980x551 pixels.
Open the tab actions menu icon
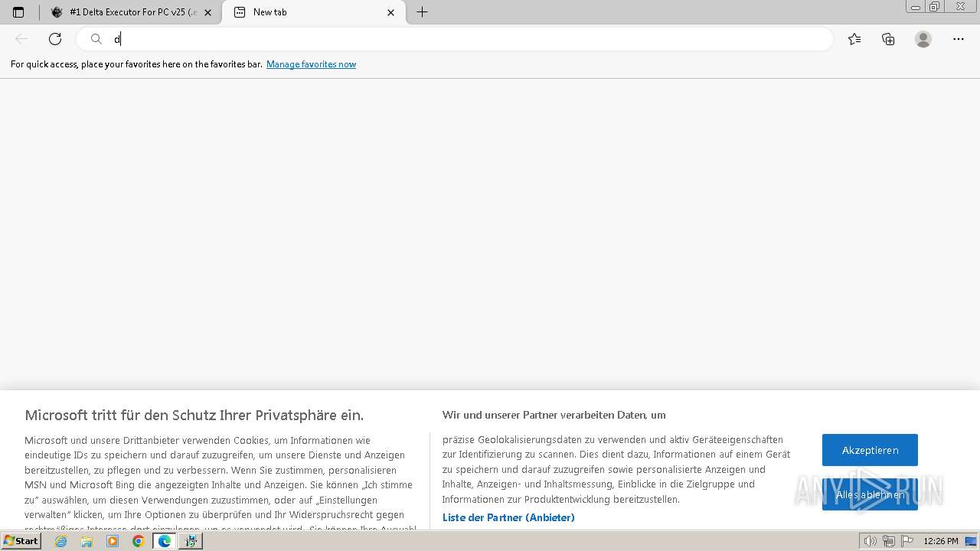[x=18, y=12]
